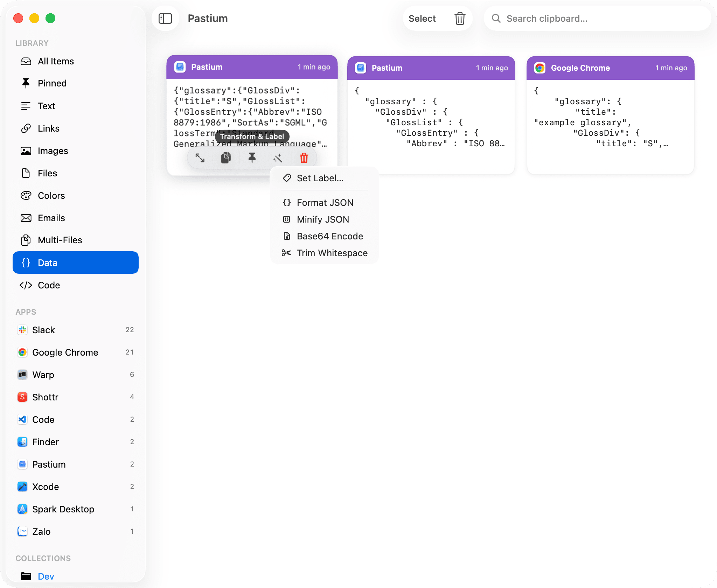Filter clips by Google Chrome app
The width and height of the screenshot is (717, 588).
click(76, 352)
